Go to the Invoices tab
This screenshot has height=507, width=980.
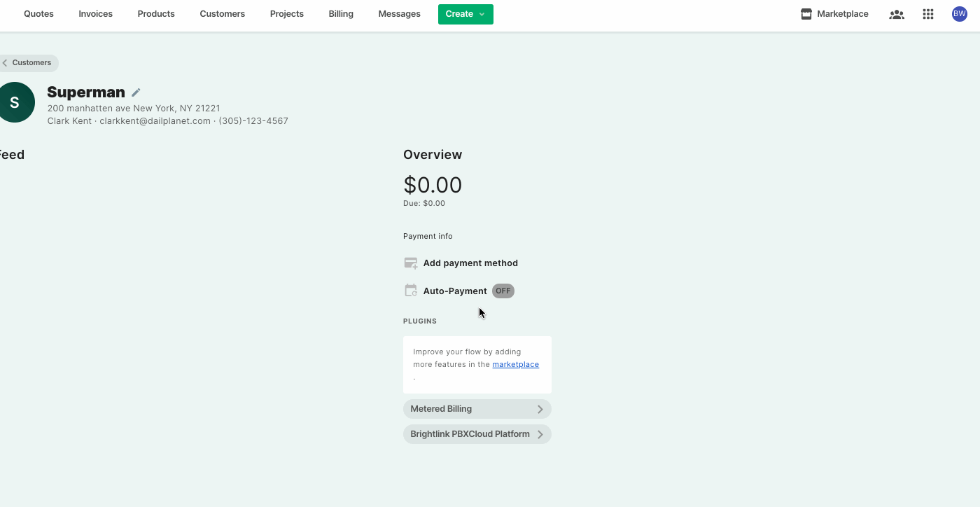95,14
